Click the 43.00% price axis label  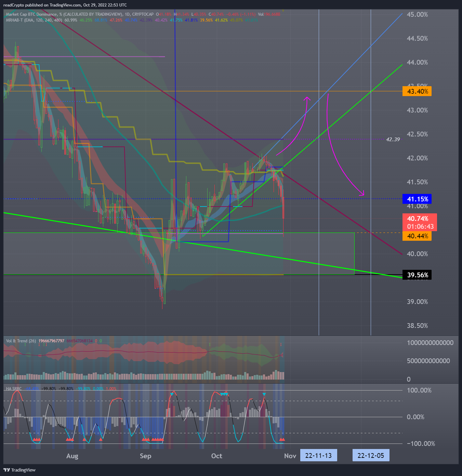[x=417, y=110]
